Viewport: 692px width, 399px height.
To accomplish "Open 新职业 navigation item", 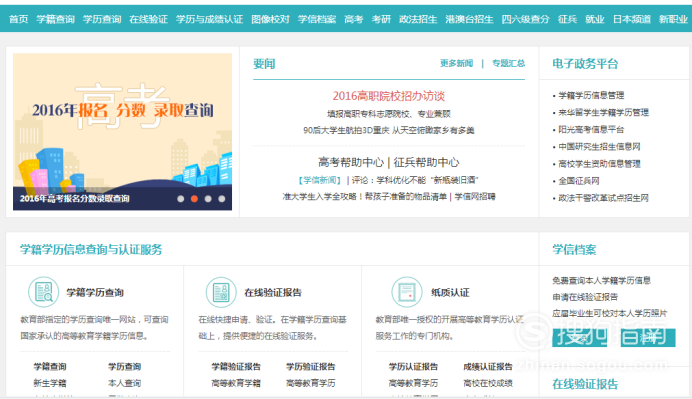I will (673, 19).
